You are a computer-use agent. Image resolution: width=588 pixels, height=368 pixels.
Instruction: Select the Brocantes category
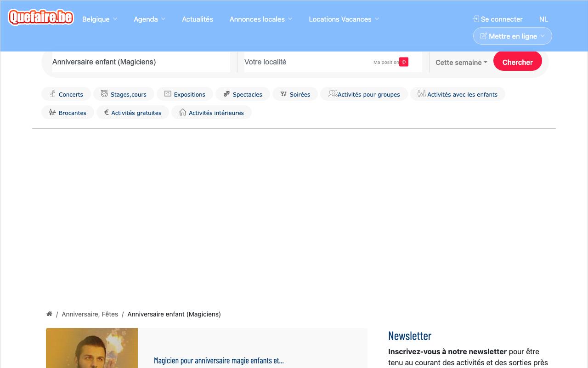pos(68,112)
